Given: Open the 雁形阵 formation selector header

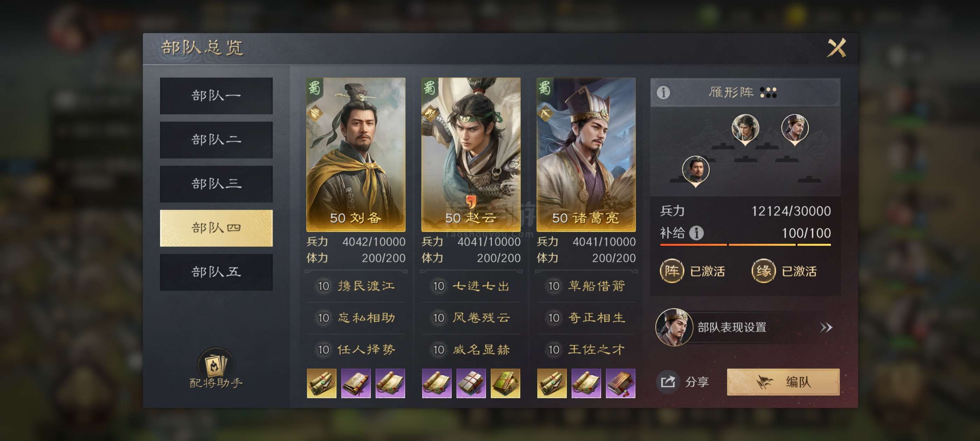Looking at the screenshot, I should (745, 92).
